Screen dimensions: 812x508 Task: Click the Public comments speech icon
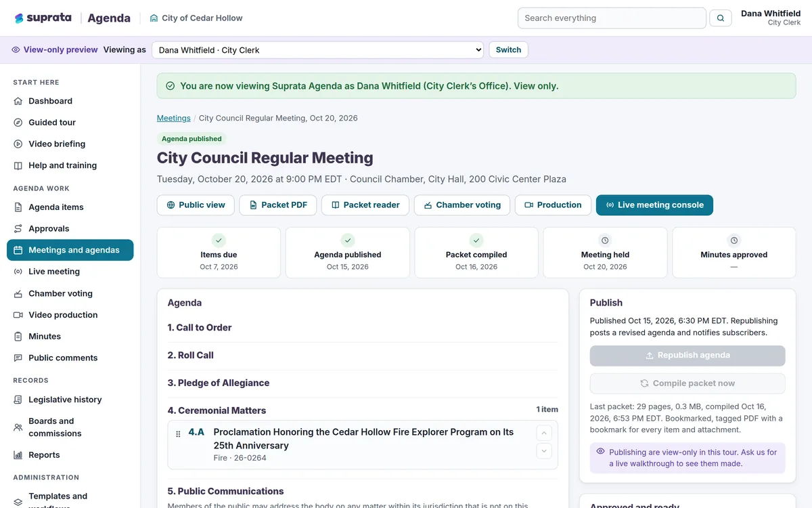[x=18, y=358]
